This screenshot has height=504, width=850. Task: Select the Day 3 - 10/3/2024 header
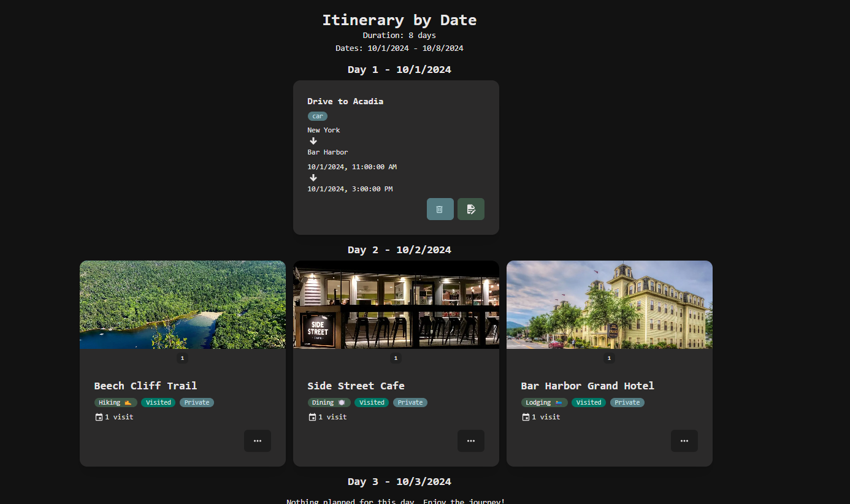tap(399, 481)
